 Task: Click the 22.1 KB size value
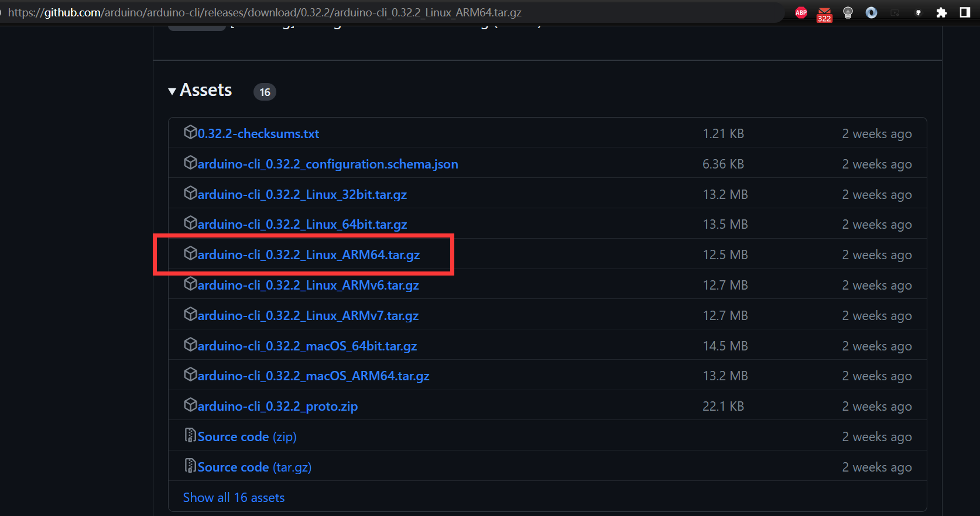[x=723, y=407]
